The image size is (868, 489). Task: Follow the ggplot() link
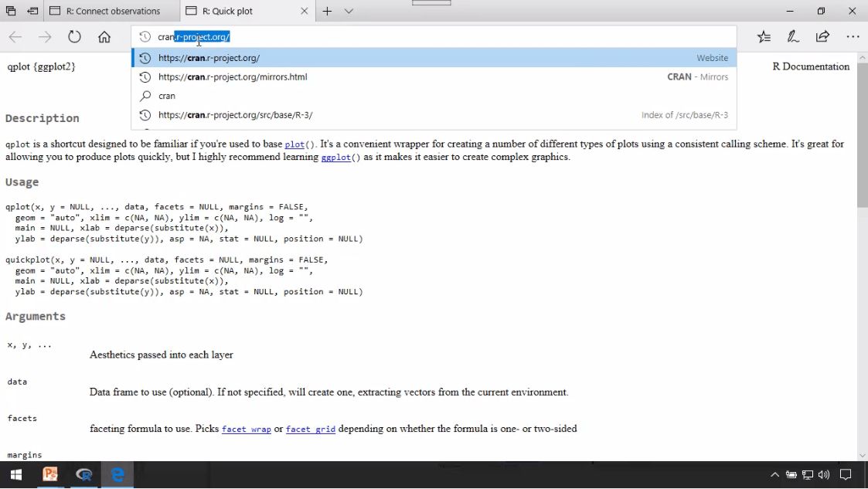coord(340,158)
